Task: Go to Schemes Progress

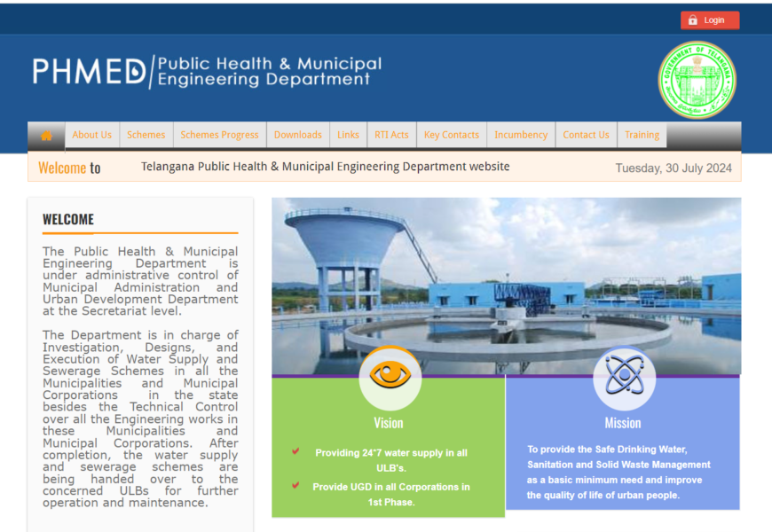Action: [219, 135]
